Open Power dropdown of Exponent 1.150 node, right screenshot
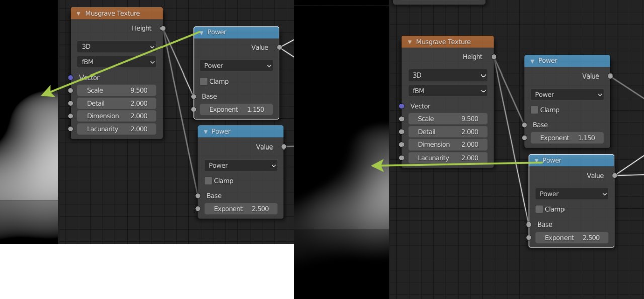Image resolution: width=644 pixels, height=299 pixels. [x=568, y=94]
